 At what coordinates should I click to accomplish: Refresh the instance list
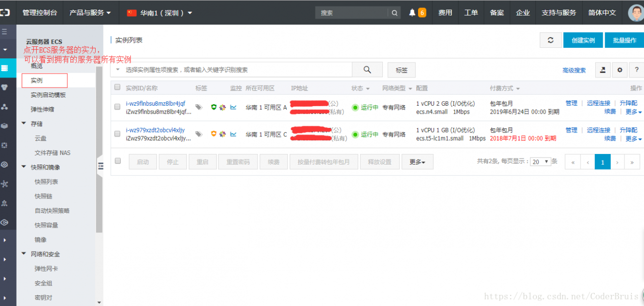pos(551,40)
